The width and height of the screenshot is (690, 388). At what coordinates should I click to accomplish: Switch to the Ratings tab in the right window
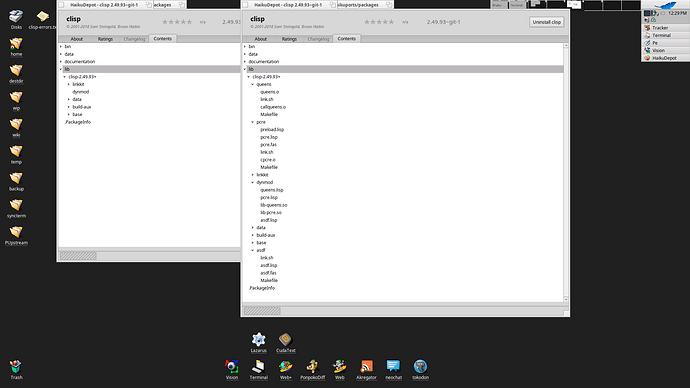click(289, 39)
